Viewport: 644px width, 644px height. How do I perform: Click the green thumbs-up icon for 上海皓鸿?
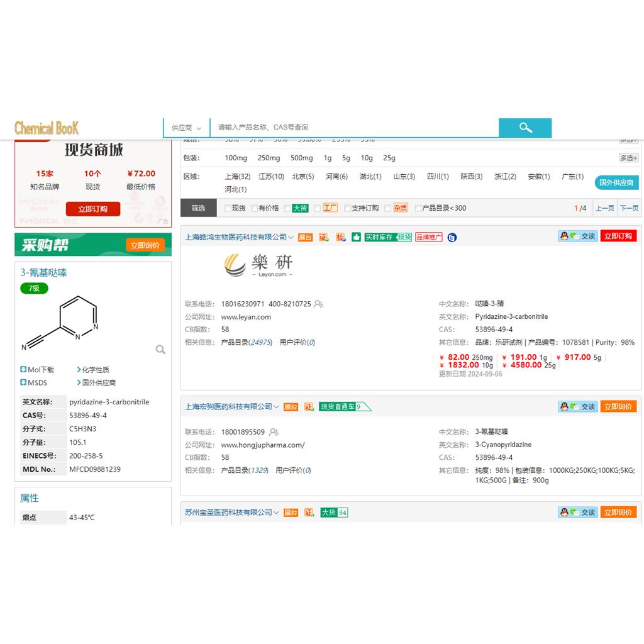(x=357, y=237)
